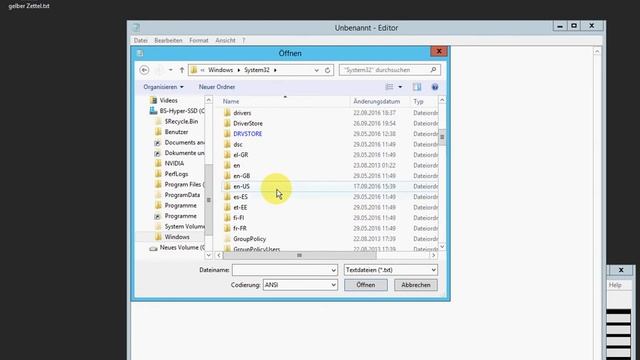Viewport: 640px width, 360px height.
Task: Click the date 26.09.2016 19:54 of DriverStore
Action: pyautogui.click(x=374, y=123)
